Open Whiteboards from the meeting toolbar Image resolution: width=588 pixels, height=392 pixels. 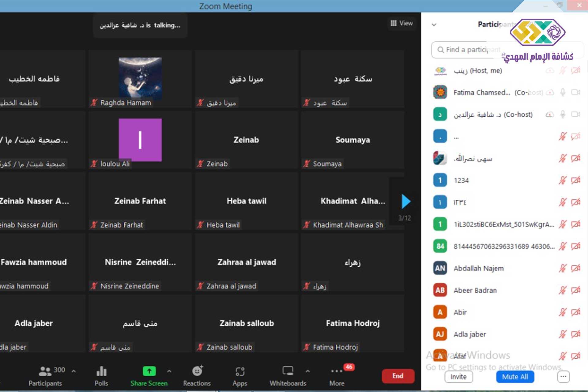(x=288, y=371)
